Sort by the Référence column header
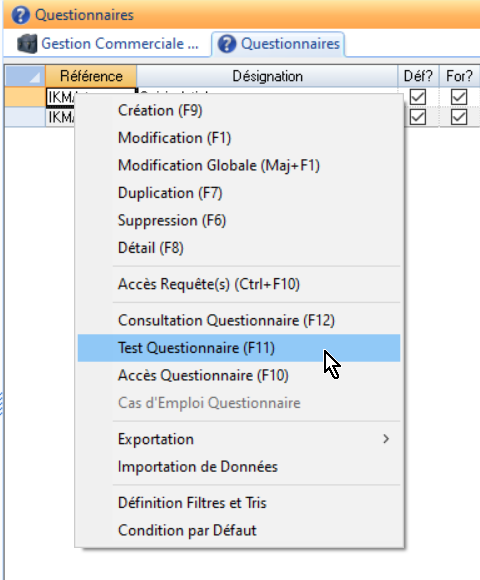Viewport: 480px width, 580px height. tap(91, 76)
